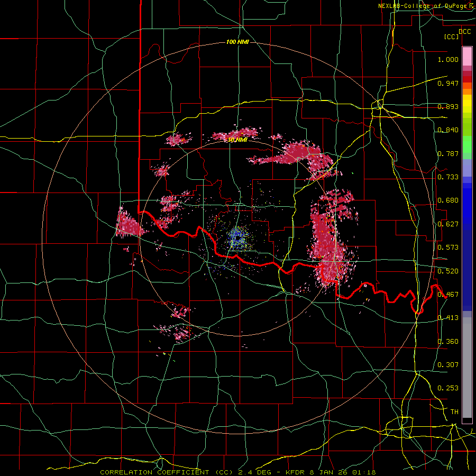476x476 pixels.
Task: Click the 0.360 legend label
Action: point(448,342)
